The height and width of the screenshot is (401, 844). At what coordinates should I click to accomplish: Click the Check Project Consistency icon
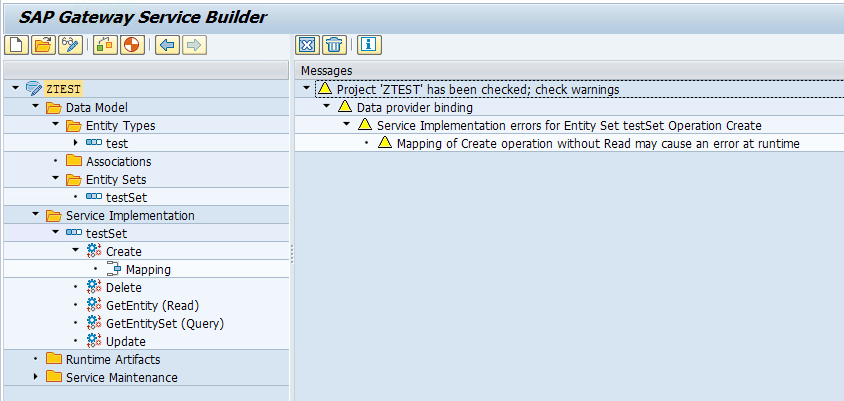[105, 45]
